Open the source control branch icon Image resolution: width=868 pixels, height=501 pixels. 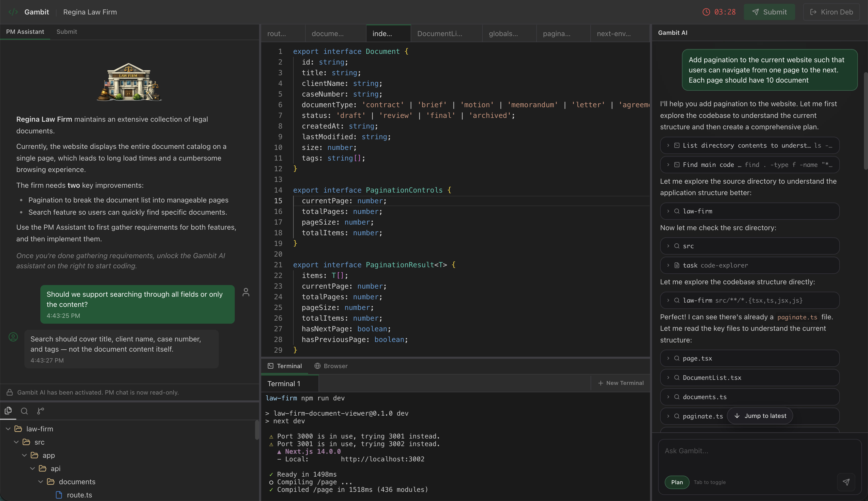(x=41, y=411)
